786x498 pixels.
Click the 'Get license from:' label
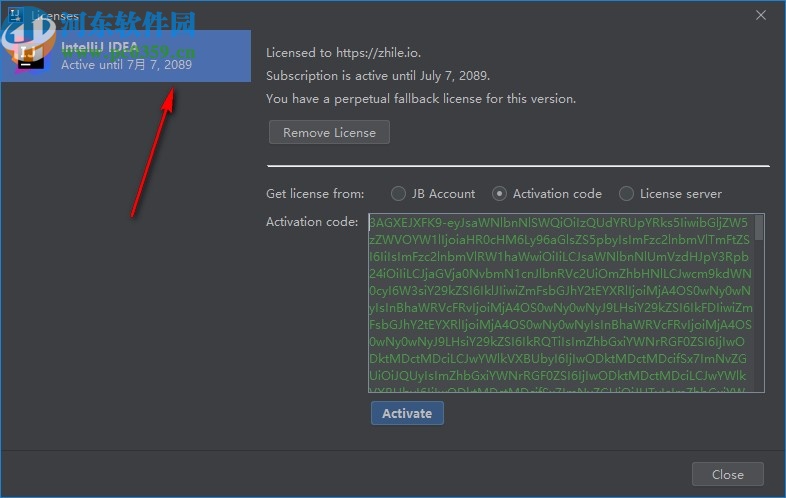pyautogui.click(x=315, y=194)
